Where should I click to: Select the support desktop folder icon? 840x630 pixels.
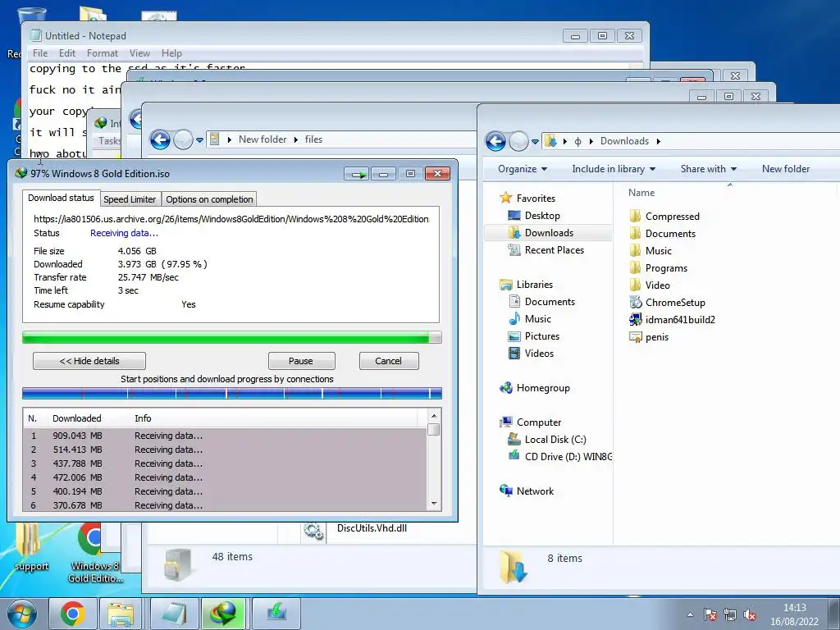[30, 549]
